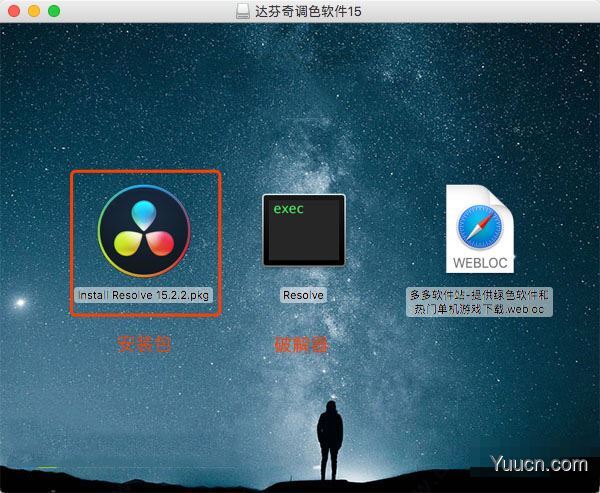Zoom the window with the green button
Viewport: 600px width, 493px height.
click(54, 11)
